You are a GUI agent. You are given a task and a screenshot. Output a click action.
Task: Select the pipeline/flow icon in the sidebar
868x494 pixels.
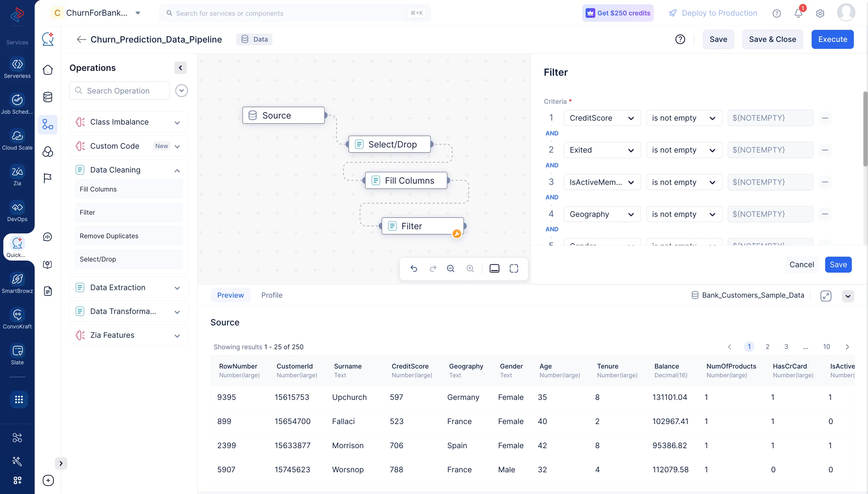point(48,125)
